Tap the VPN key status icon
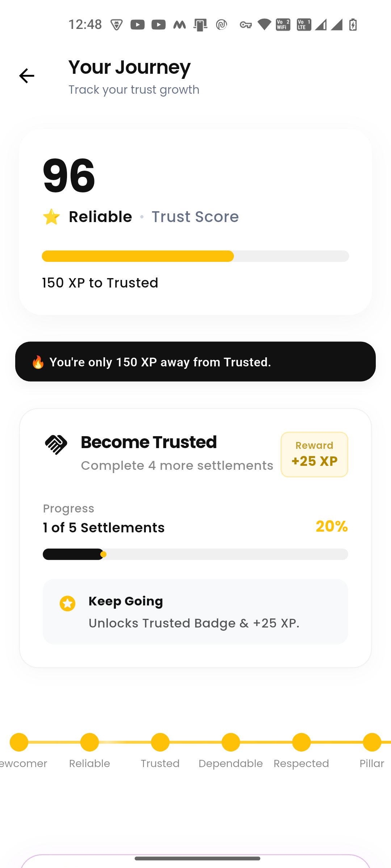391x868 pixels. click(245, 25)
